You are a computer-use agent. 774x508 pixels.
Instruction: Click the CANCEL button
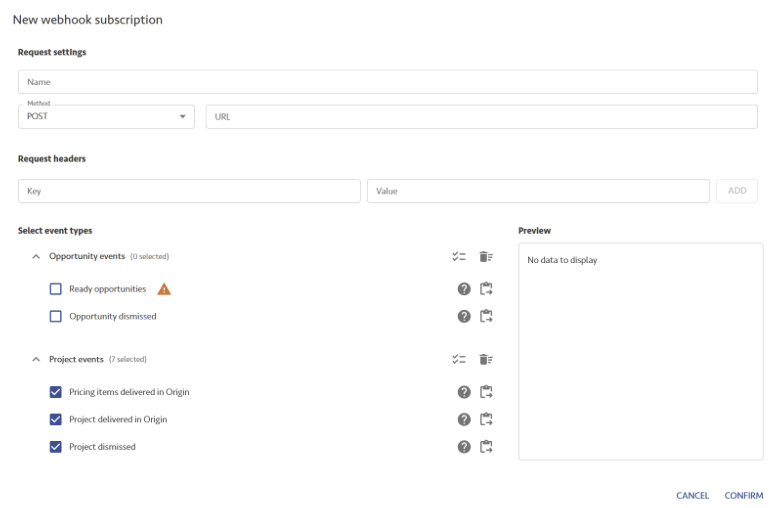pyautogui.click(x=692, y=496)
